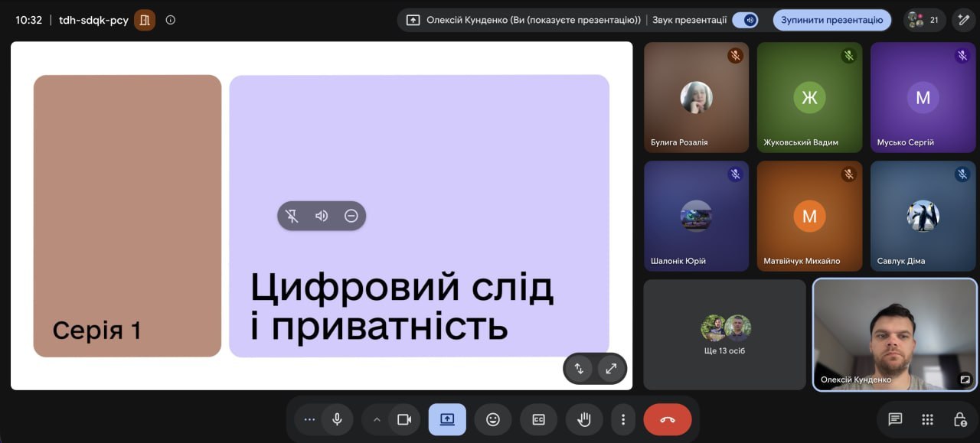Screen dimensions: 980x443
Task: Unpin the presentation using floating toolbar
Action: pyautogui.click(x=292, y=216)
